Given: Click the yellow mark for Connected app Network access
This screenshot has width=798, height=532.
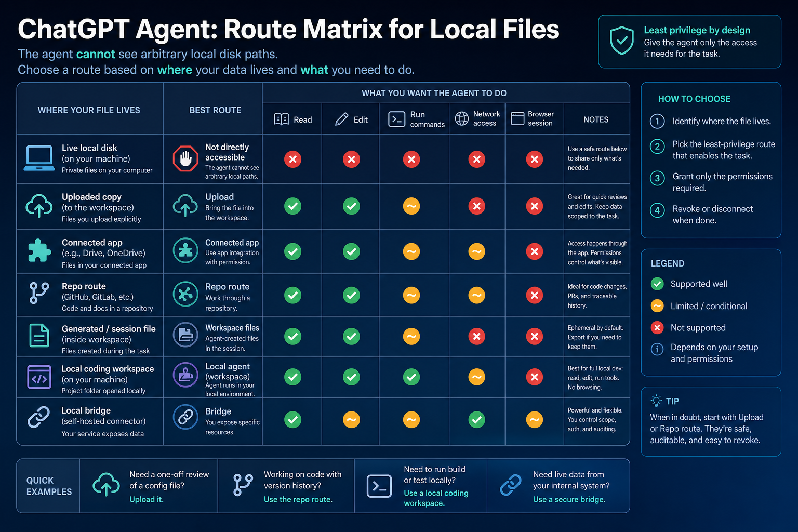Looking at the screenshot, I should (476, 251).
